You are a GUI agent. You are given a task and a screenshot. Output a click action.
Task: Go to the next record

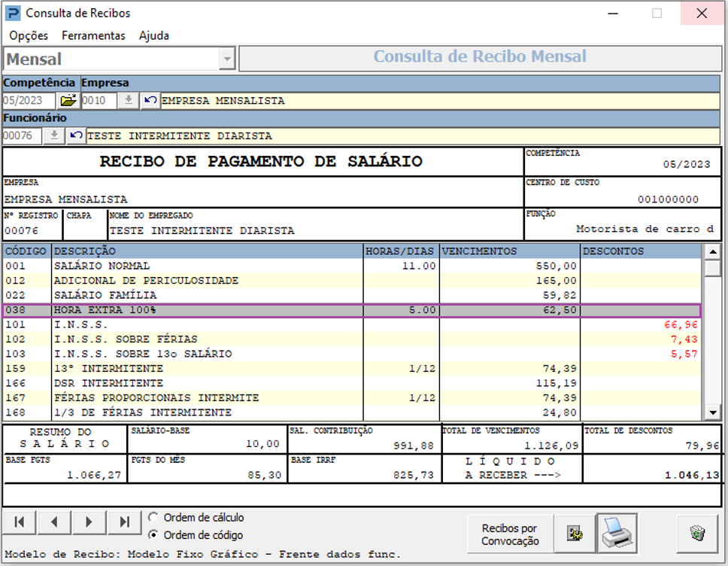pyautogui.click(x=89, y=522)
